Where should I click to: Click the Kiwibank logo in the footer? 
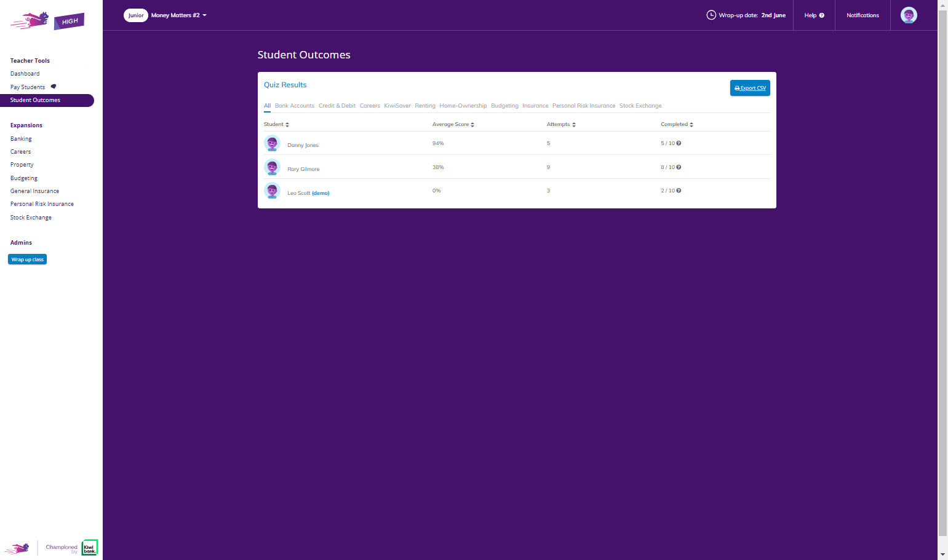coord(90,547)
